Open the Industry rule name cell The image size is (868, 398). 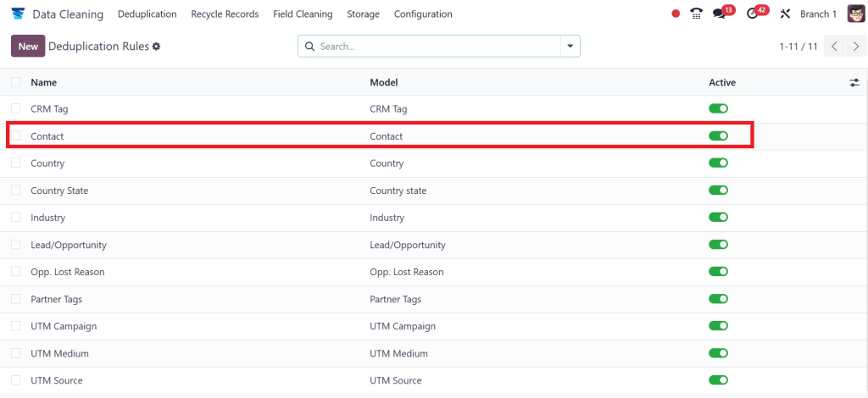pyautogui.click(x=47, y=218)
